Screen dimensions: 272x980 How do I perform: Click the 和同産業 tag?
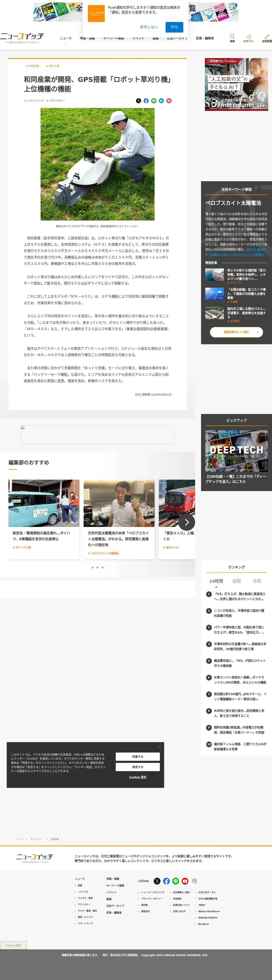[33, 66]
